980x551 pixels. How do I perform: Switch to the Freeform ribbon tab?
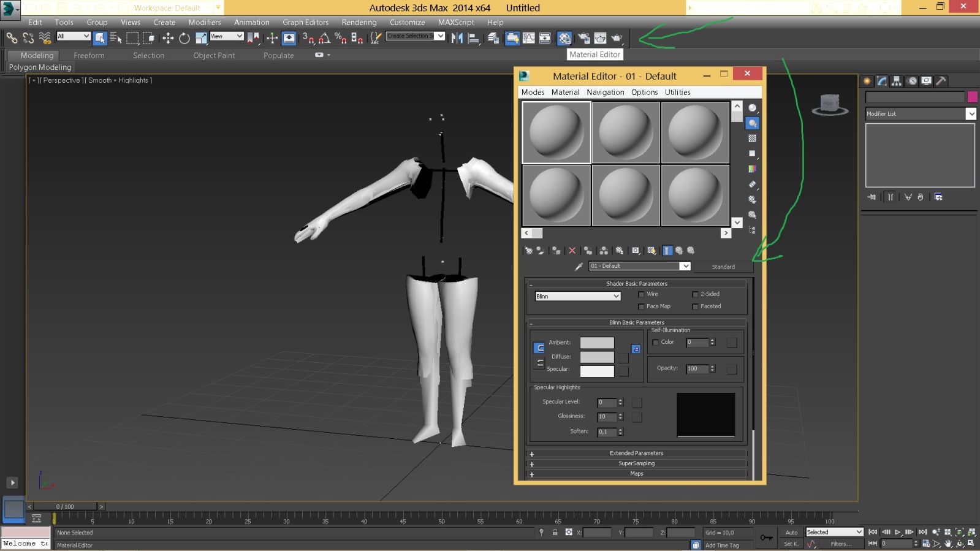[89, 55]
